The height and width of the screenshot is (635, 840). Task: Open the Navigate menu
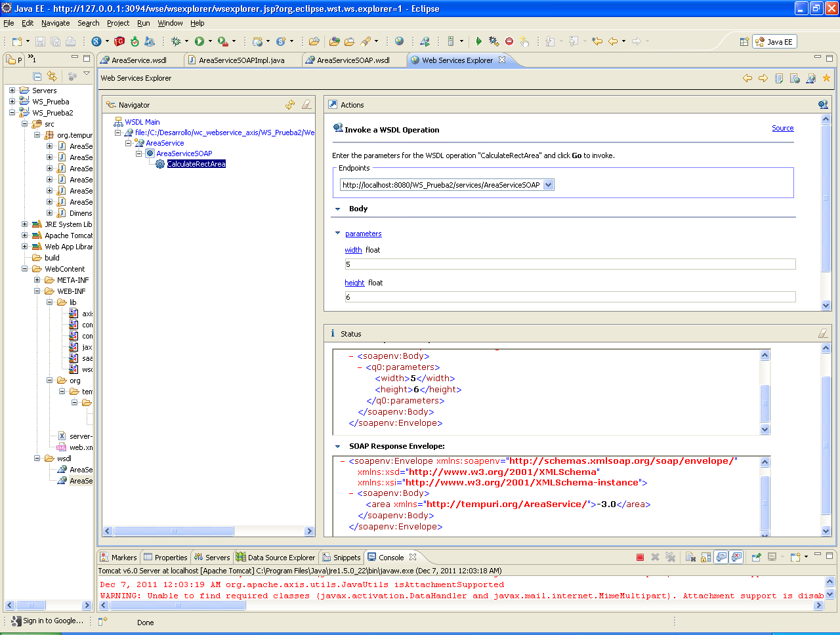point(55,23)
